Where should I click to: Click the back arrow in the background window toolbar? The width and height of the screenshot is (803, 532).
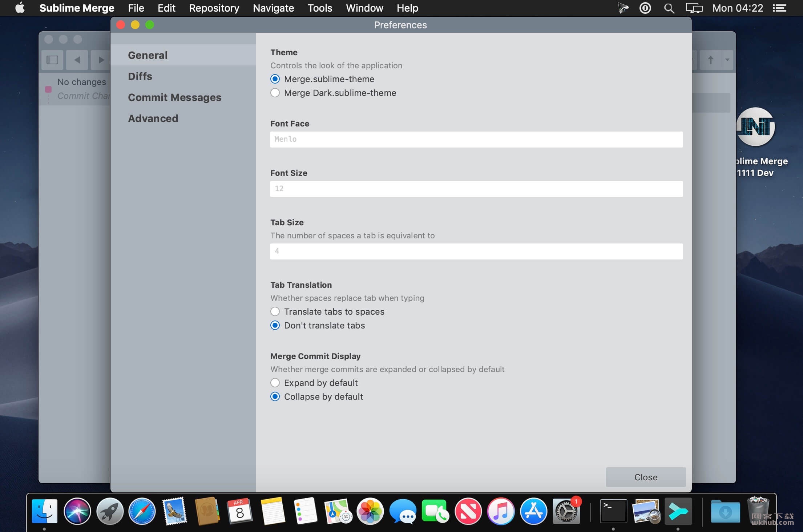pyautogui.click(x=77, y=60)
